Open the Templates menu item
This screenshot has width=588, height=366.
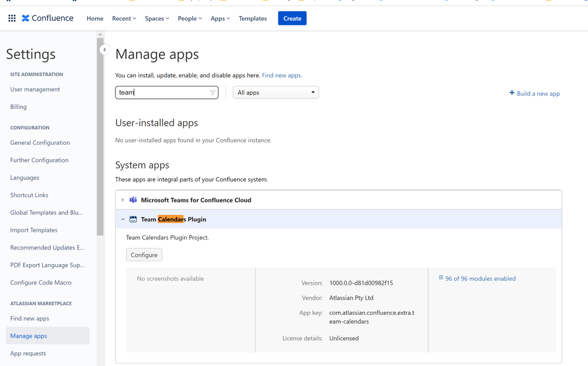[x=253, y=18]
